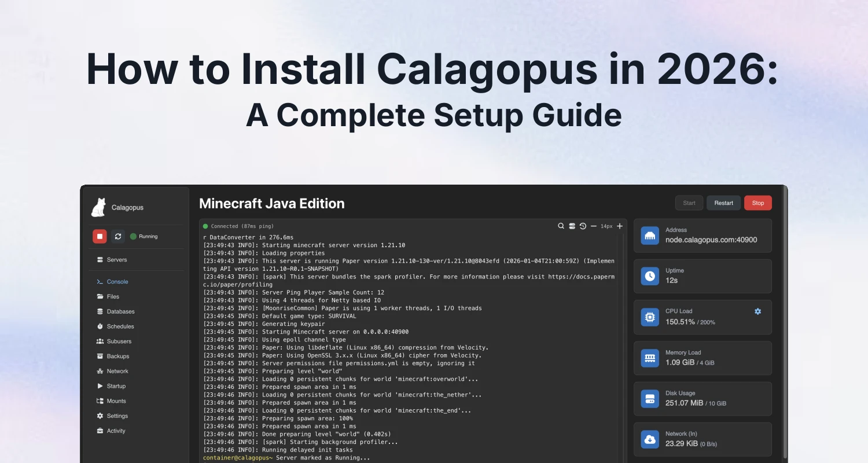Click the sidebar restart arrows icon
Screen dimensions: 868x463
[x=118, y=236]
